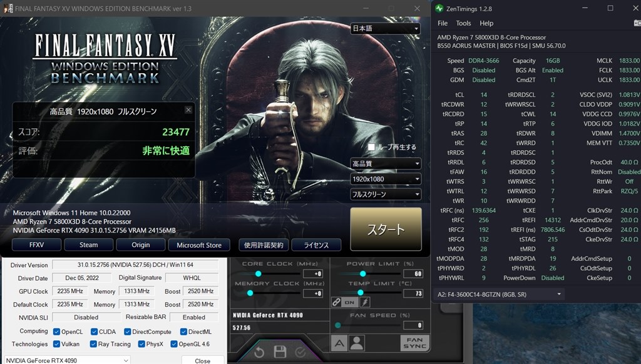Click GPU-Z Driver Date 'Dec 05, 2022' field
Image resolution: width=641 pixels, height=364 pixels.
[x=82, y=278]
